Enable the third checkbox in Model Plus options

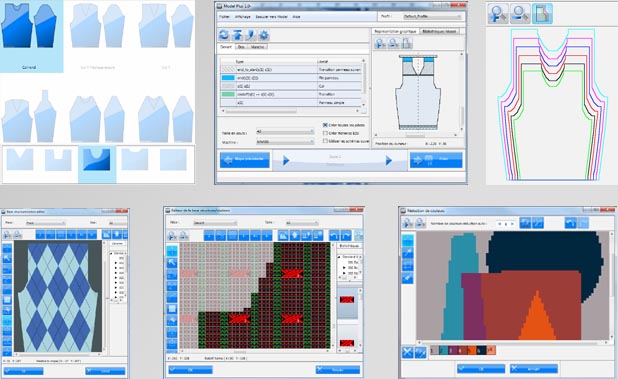(x=325, y=141)
